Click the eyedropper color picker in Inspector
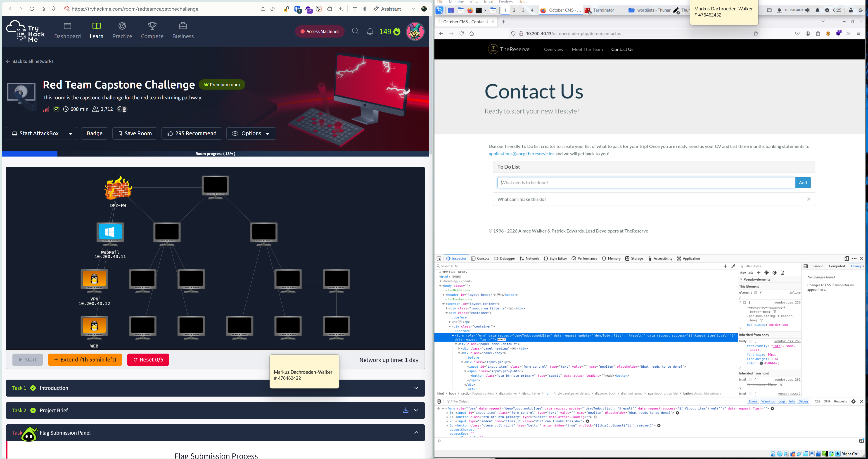Image resolution: width=868 pixels, height=459 pixels. click(733, 266)
